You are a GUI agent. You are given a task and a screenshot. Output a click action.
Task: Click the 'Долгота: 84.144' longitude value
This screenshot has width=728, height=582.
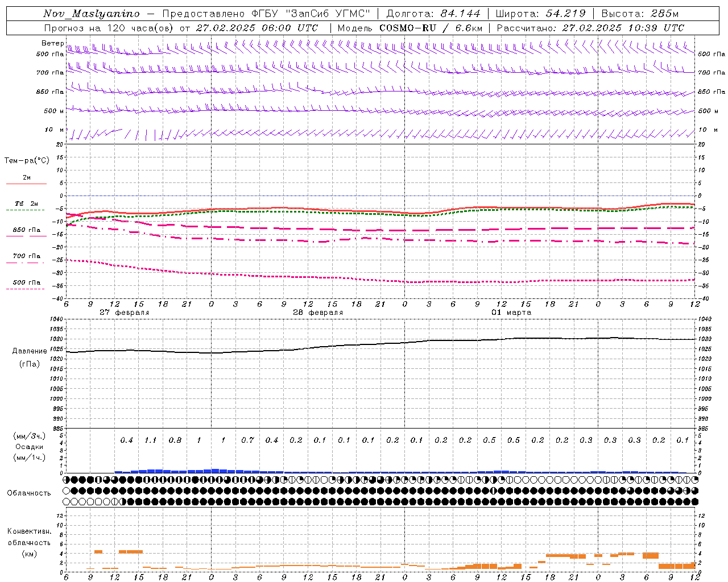pos(433,14)
